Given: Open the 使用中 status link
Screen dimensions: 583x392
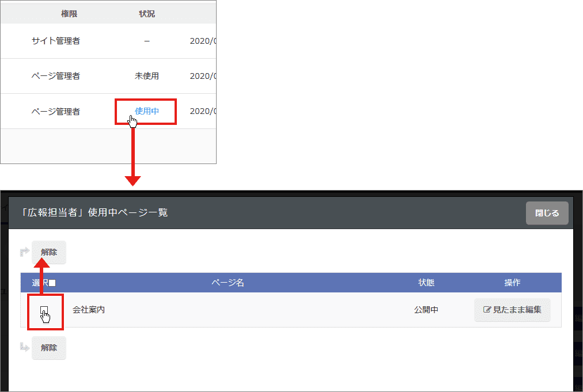Looking at the screenshot, I should pos(146,111).
